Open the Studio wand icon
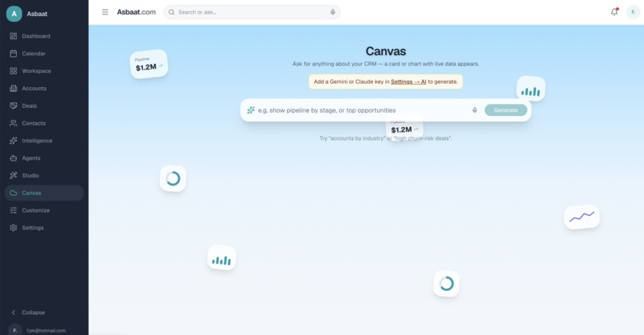 pyautogui.click(x=13, y=175)
